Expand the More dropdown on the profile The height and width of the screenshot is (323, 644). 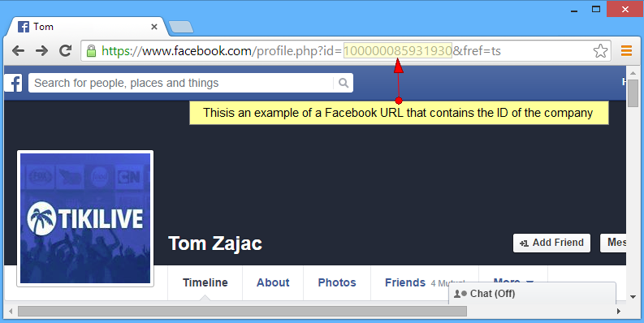513,282
